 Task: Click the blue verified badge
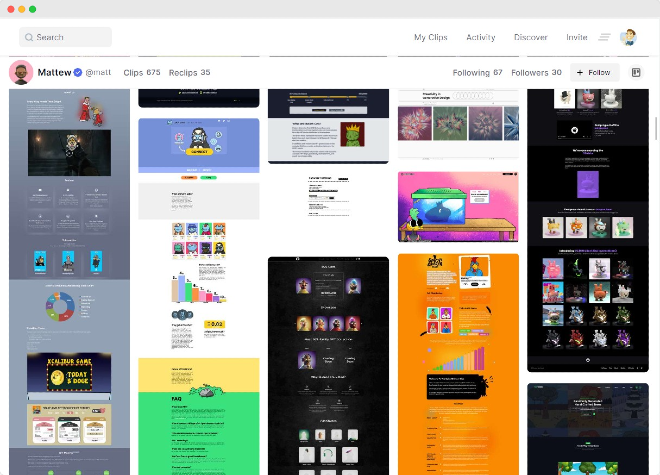pyautogui.click(x=78, y=73)
